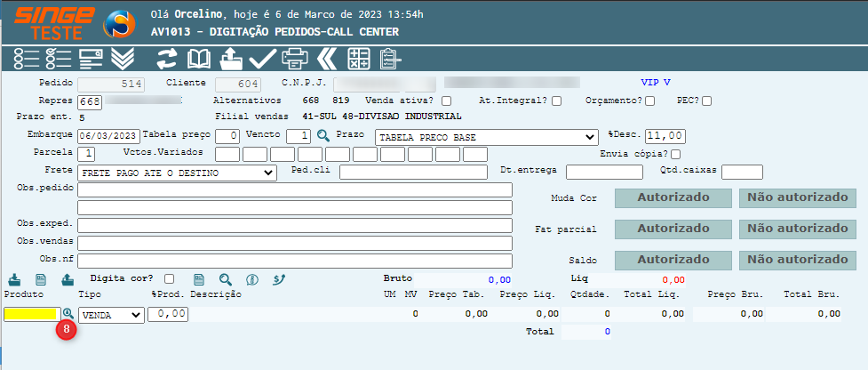Image resolution: width=868 pixels, height=370 pixels.
Task: Click Não autorizado button for Saldo
Action: (797, 260)
